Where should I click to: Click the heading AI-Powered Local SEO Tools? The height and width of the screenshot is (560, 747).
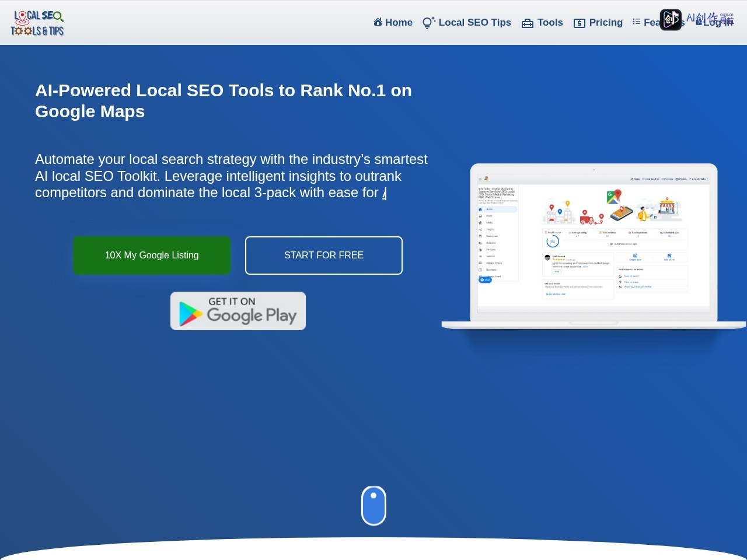pyautogui.click(x=224, y=101)
